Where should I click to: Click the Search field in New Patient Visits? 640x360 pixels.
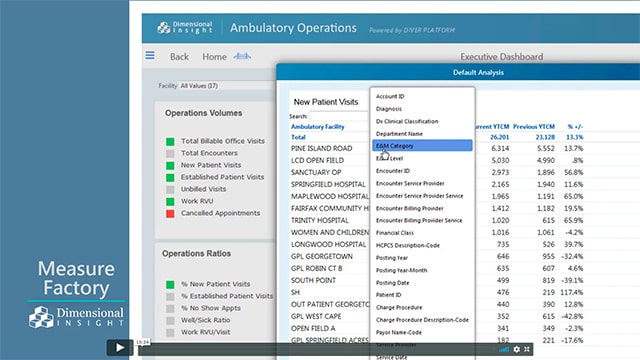tap(338, 116)
